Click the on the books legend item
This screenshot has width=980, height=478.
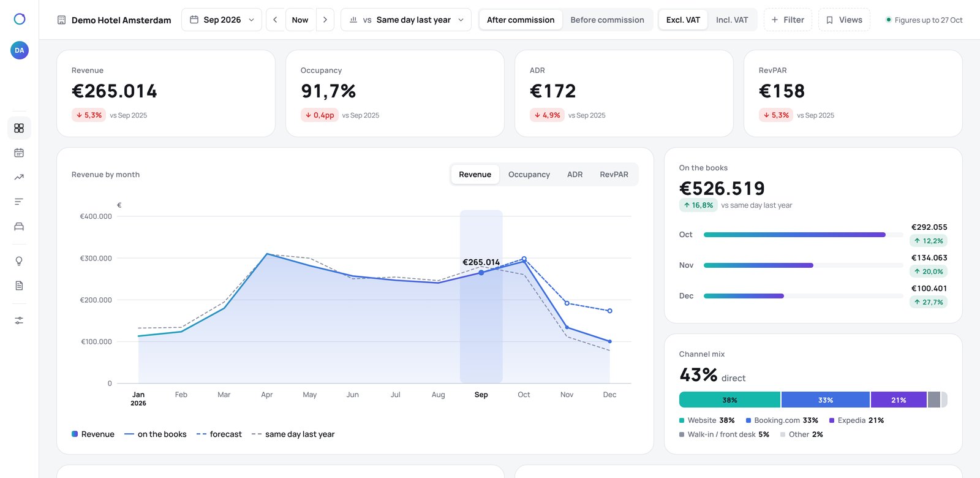click(156, 434)
